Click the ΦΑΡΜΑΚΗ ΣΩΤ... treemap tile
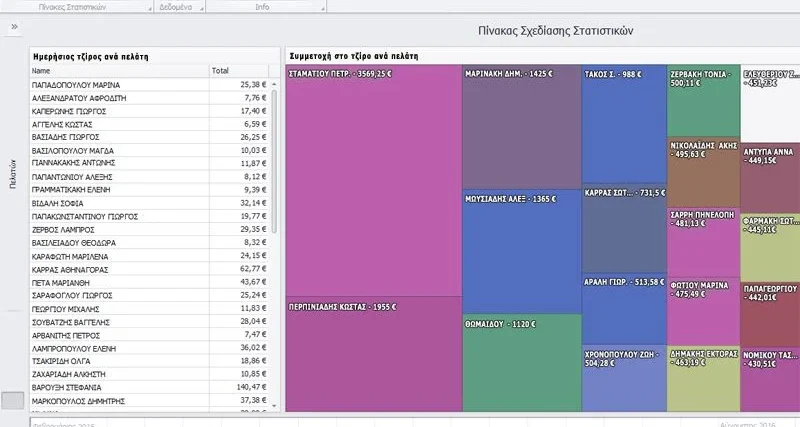The image size is (800, 427). pos(770,247)
